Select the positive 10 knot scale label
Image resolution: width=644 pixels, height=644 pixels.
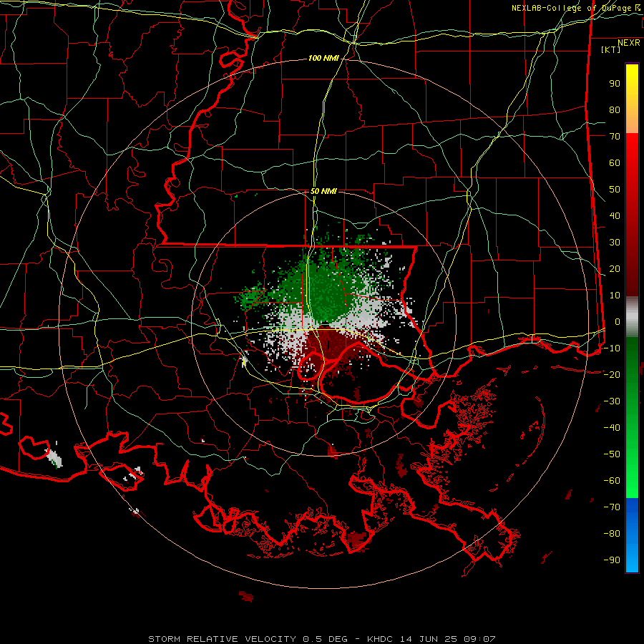point(615,296)
